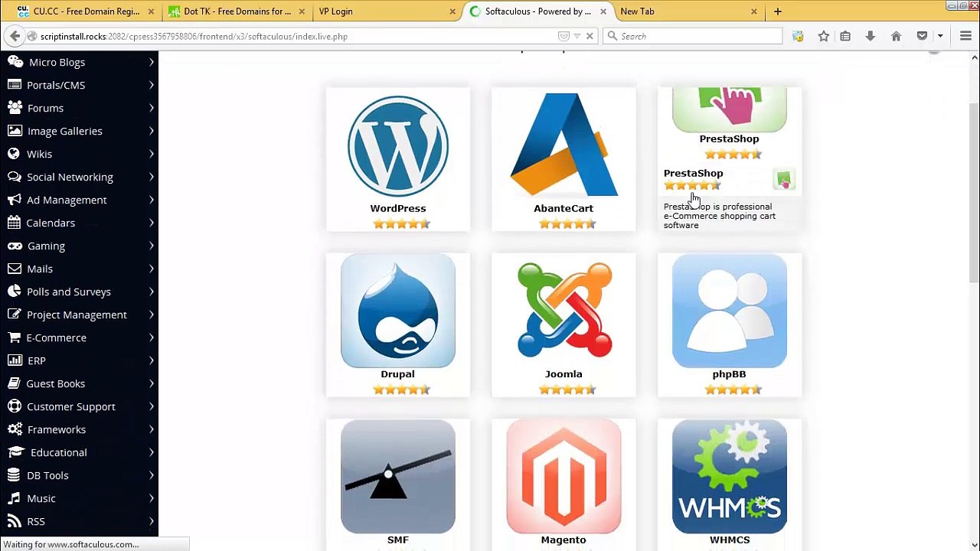Click the Forums sidebar icon
Screen dimensions: 980x551
tap(15, 108)
